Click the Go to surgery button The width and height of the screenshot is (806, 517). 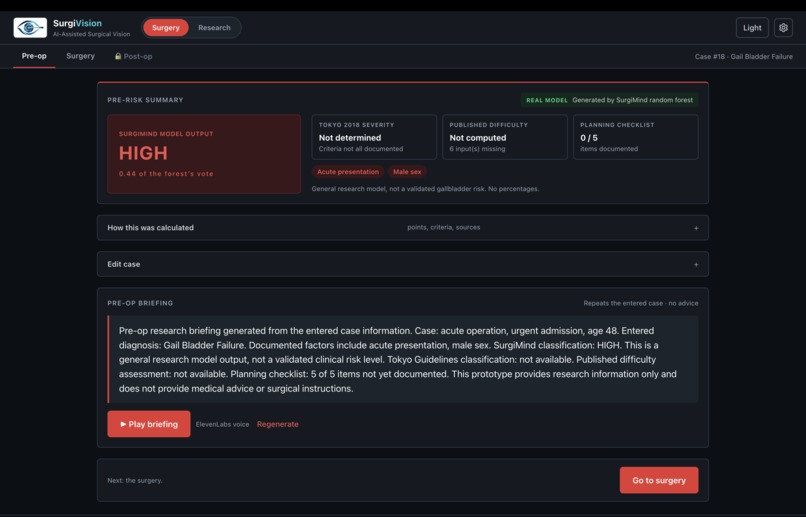(x=659, y=480)
